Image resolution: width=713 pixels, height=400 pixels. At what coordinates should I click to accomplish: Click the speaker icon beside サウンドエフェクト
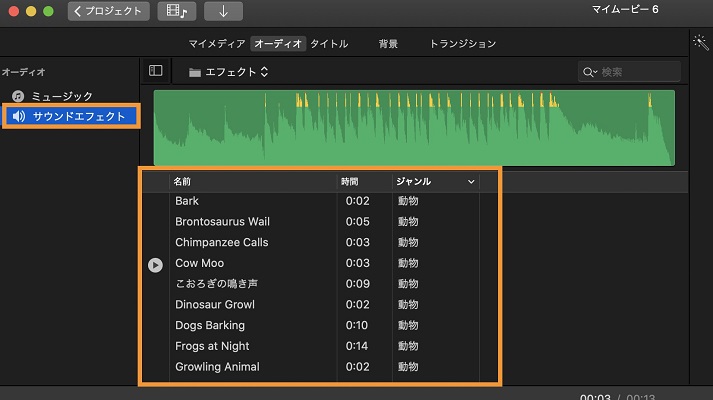point(19,116)
